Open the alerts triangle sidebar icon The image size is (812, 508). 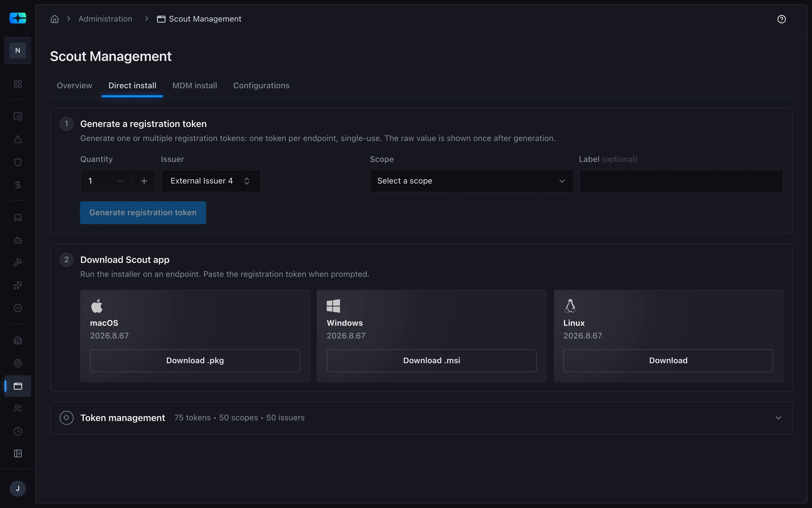[18, 139]
